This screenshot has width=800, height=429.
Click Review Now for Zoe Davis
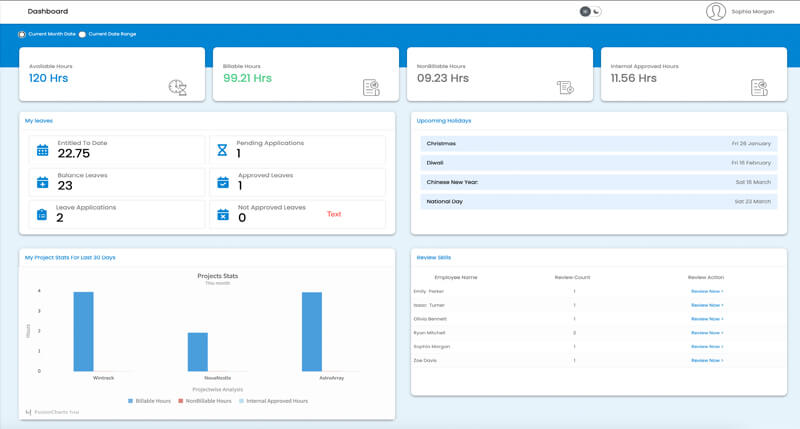pyautogui.click(x=706, y=360)
